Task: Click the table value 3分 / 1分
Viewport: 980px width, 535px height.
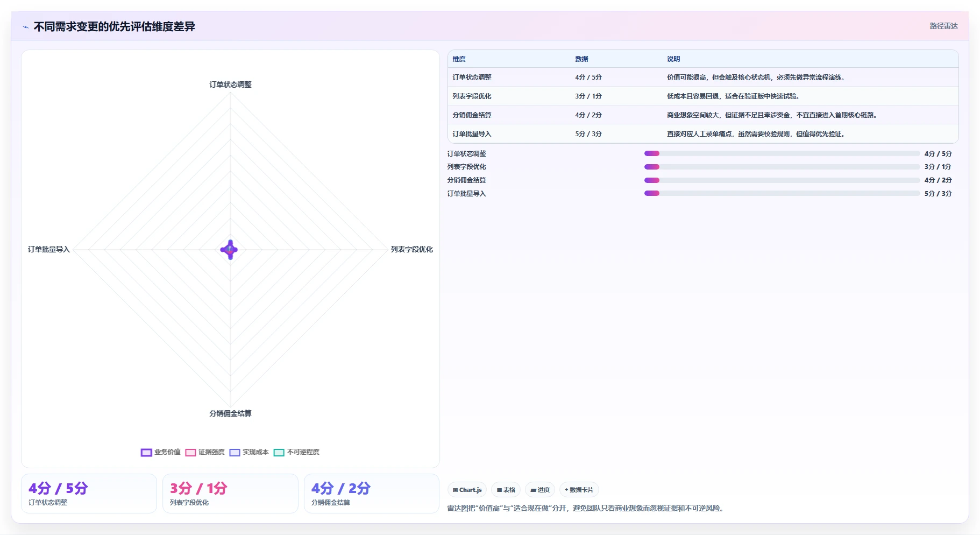Action: [588, 96]
